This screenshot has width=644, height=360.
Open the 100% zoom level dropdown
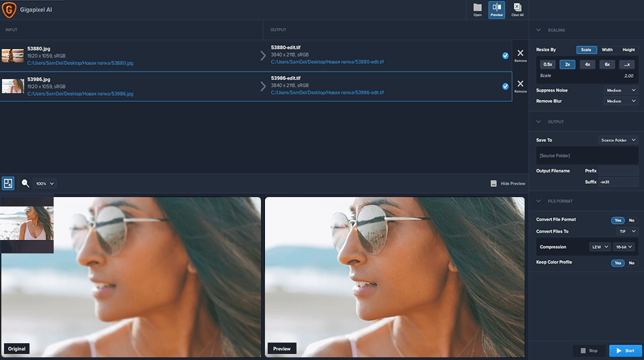click(x=45, y=184)
